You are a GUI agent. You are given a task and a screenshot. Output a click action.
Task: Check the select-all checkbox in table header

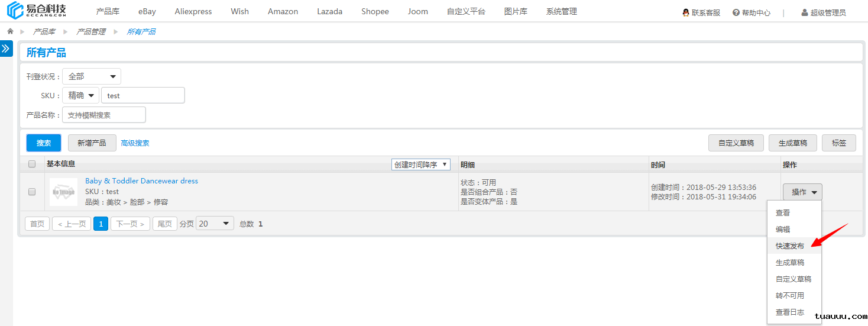(32, 164)
